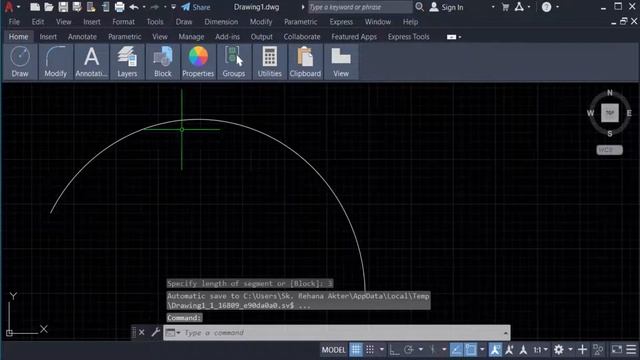640x360 pixels.
Task: Open the Clipboard ribbon panel
Action: pos(305,62)
